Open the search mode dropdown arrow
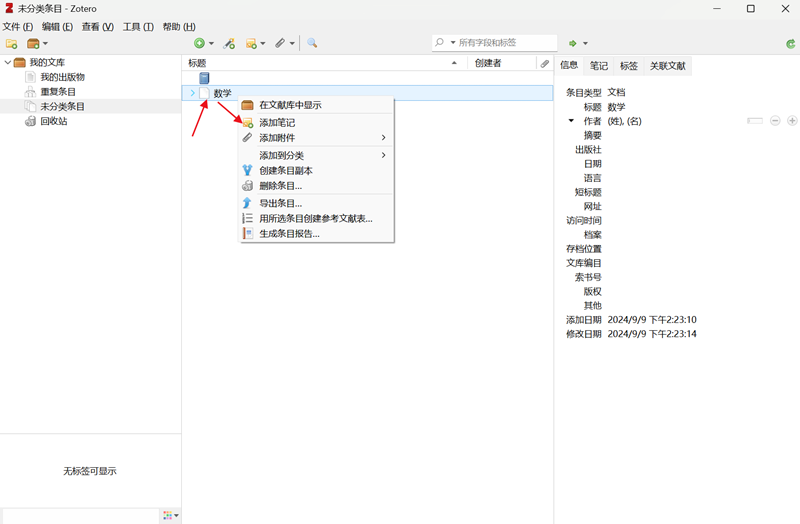Image resolution: width=800 pixels, height=524 pixels. pos(453,43)
